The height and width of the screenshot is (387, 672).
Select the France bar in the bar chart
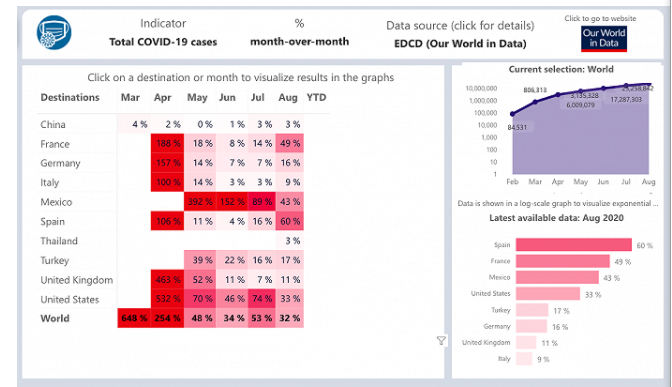tap(563, 261)
